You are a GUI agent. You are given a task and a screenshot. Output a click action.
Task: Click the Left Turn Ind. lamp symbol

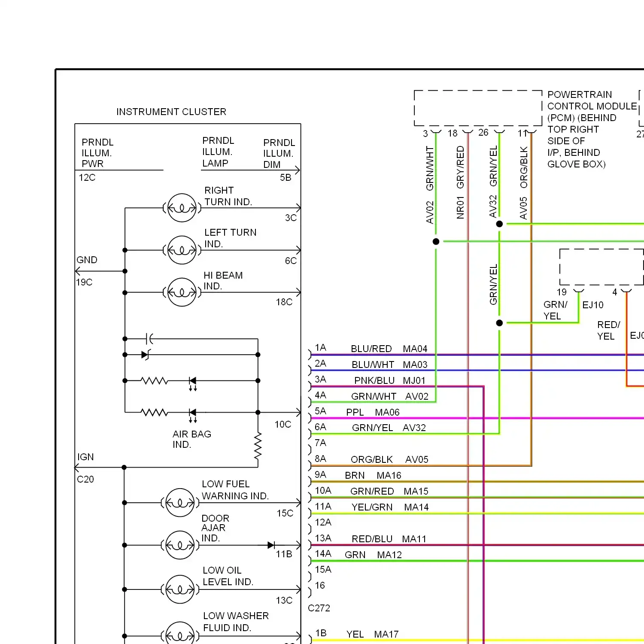[x=182, y=250]
